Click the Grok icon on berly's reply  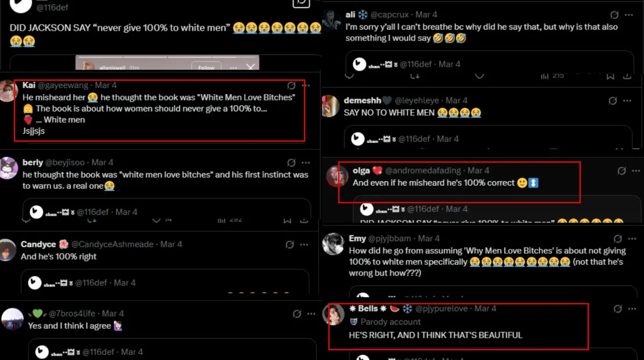tap(291, 163)
